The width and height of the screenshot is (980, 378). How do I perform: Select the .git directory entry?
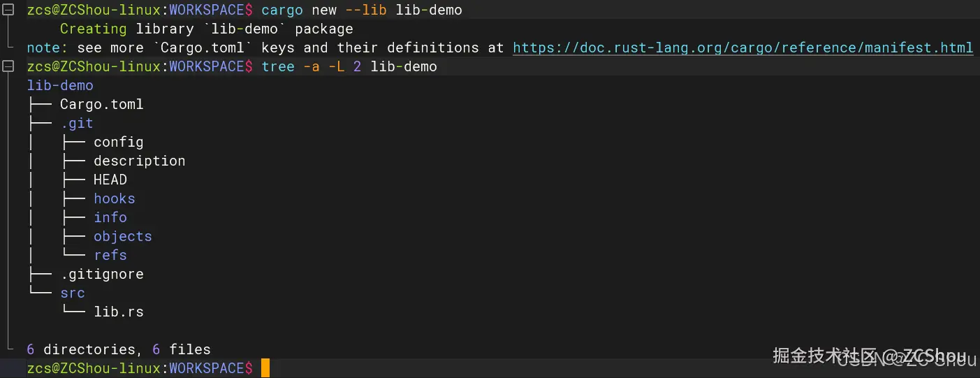click(x=77, y=123)
